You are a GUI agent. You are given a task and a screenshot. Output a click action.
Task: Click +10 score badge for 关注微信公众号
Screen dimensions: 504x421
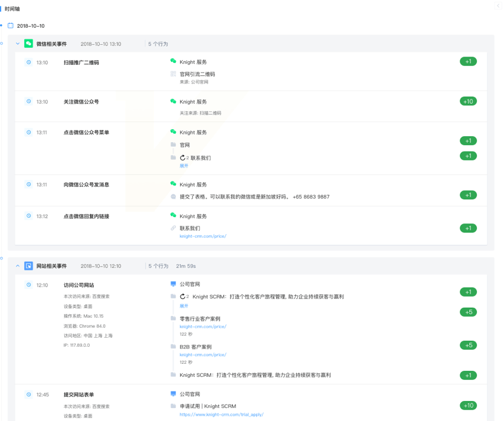(469, 101)
